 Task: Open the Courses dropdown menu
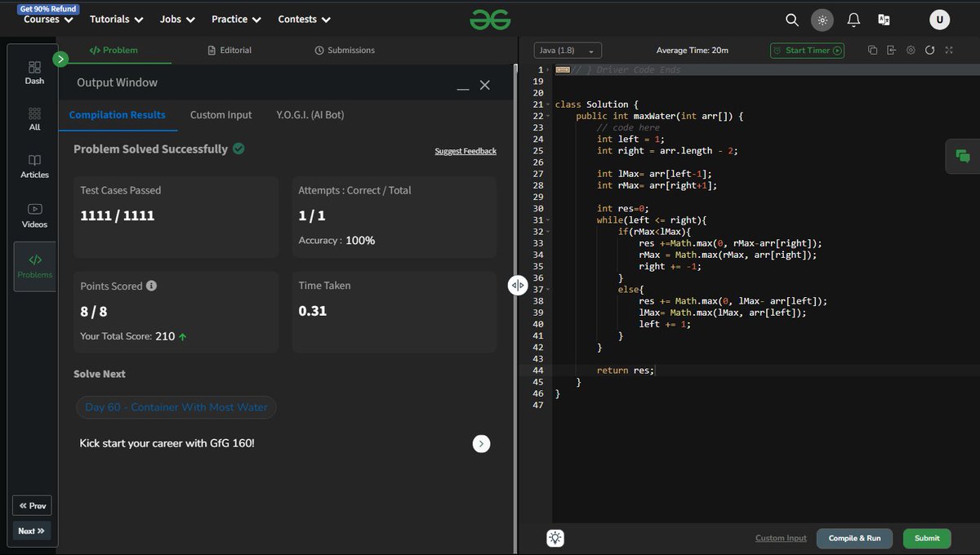[47, 20]
